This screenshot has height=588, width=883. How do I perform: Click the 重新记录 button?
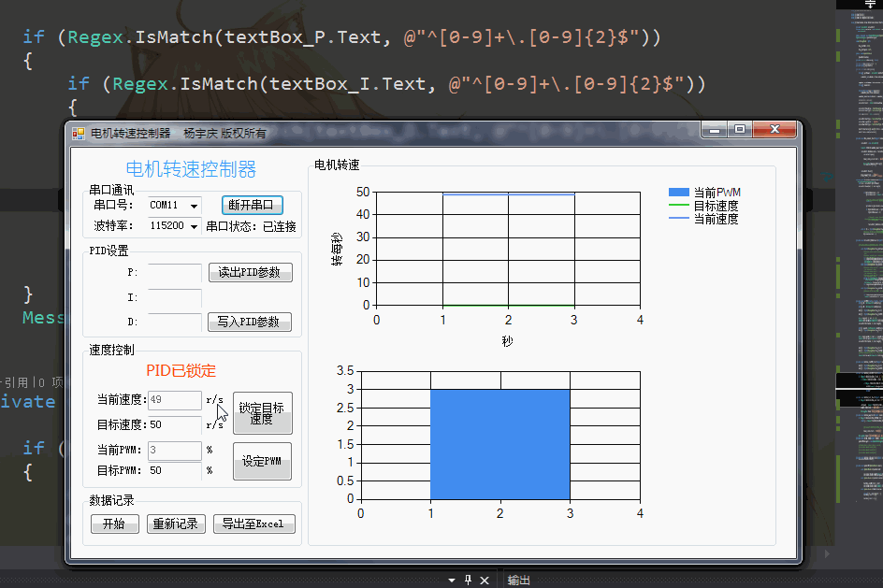click(176, 524)
